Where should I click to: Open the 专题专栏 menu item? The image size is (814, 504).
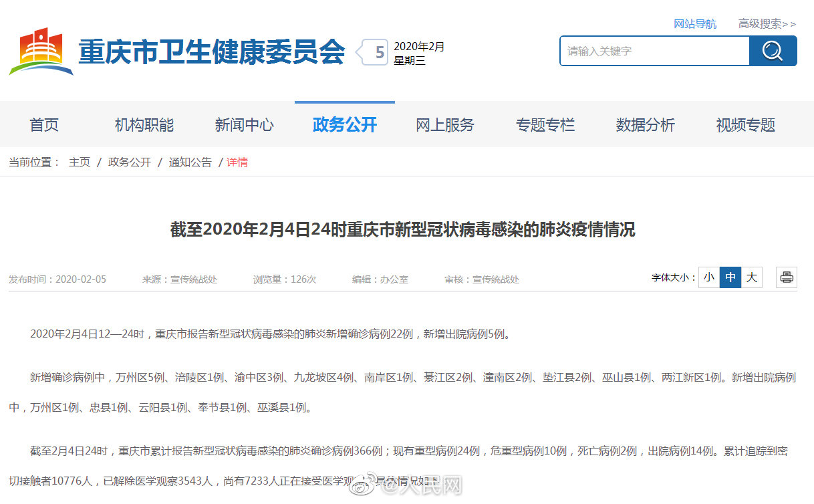545,125
